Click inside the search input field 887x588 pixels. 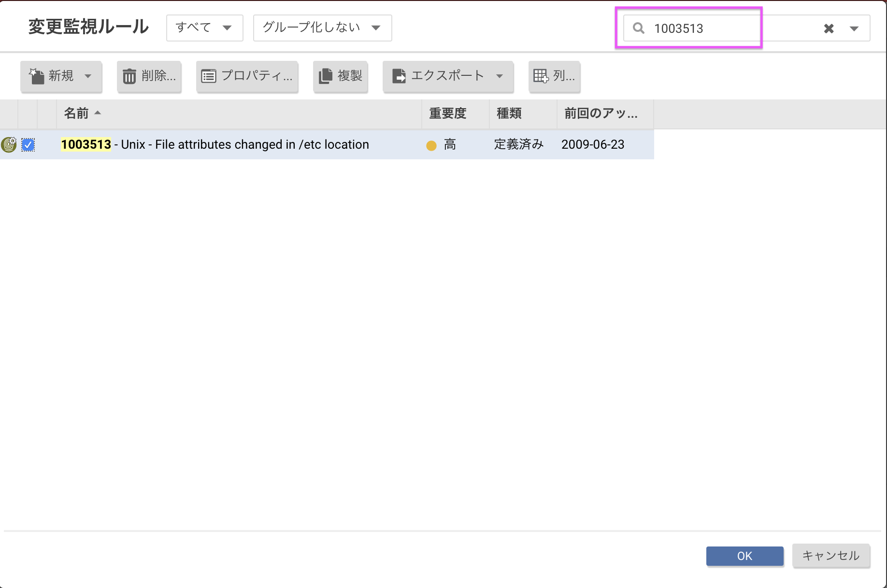[701, 28]
